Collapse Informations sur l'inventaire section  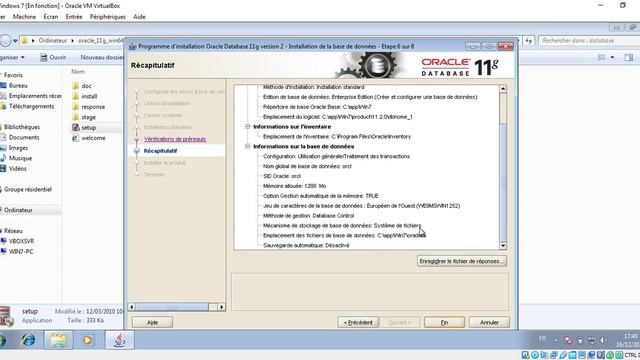coord(247,127)
